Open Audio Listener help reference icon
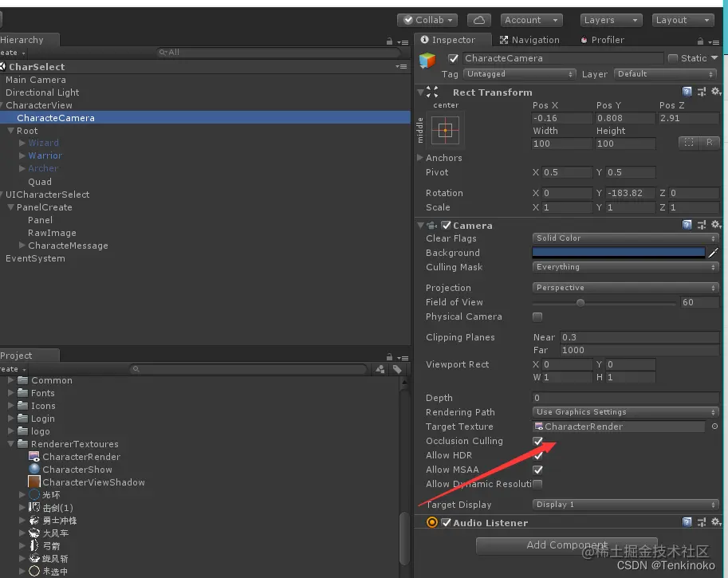 tap(687, 522)
